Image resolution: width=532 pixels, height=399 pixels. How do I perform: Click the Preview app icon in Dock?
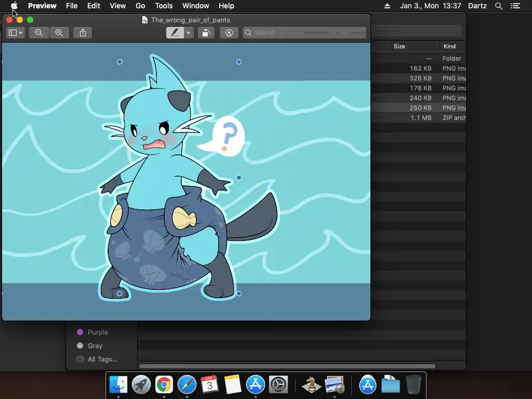pos(335,385)
